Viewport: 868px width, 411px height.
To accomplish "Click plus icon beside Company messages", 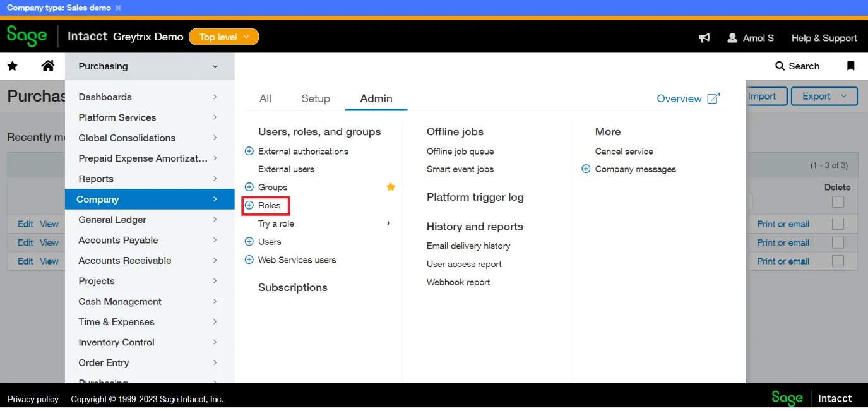I will click(586, 169).
